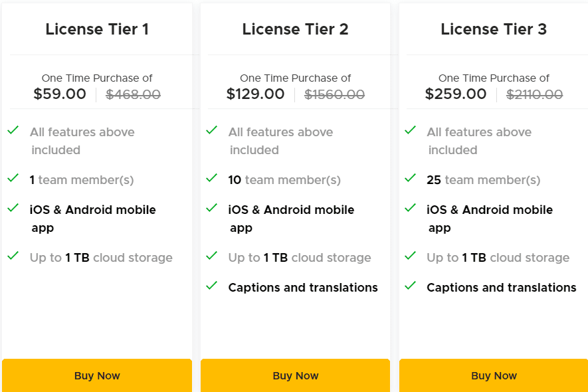This screenshot has height=392, width=588.
Task: Click Buy Now for License Tier 3
Action: tap(494, 375)
